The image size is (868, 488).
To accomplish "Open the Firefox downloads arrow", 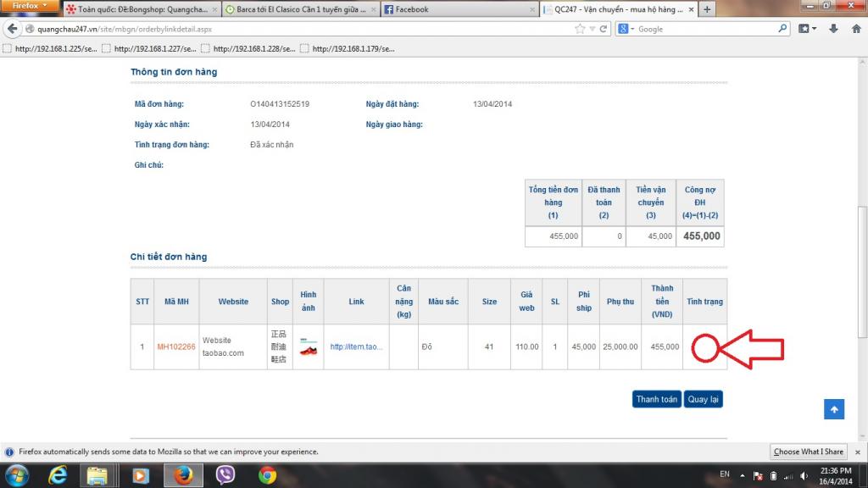I will point(833,29).
